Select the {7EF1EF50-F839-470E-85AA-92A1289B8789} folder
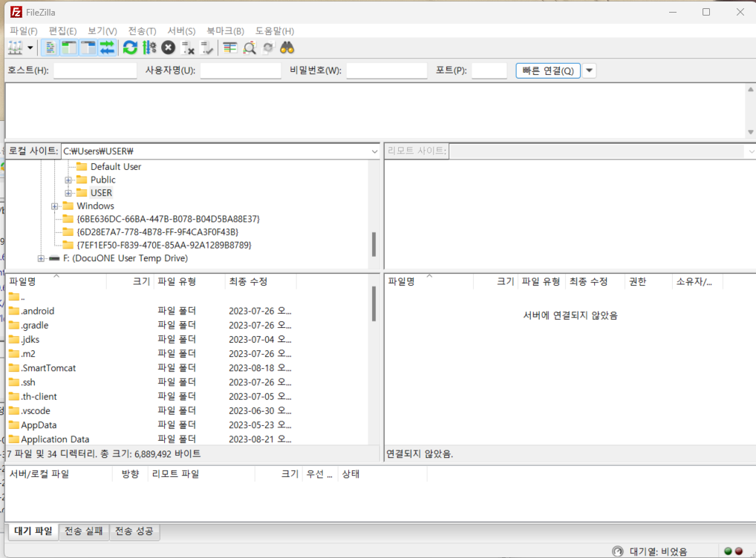Screen dimensions: 756x558 [x=164, y=245]
